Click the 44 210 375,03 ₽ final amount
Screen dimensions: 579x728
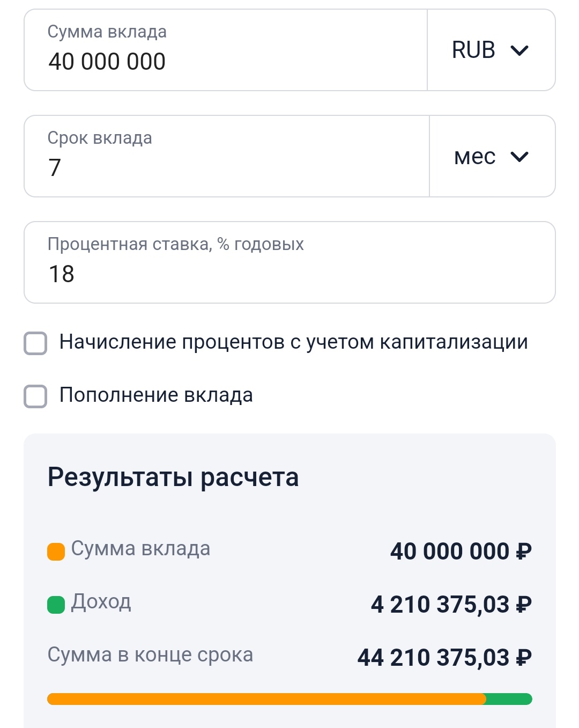[444, 658]
